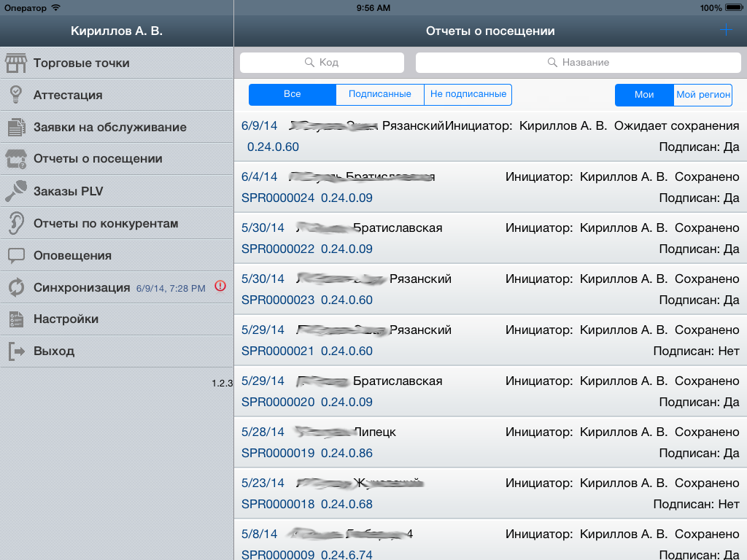Select Подписанные filter option

(x=379, y=94)
